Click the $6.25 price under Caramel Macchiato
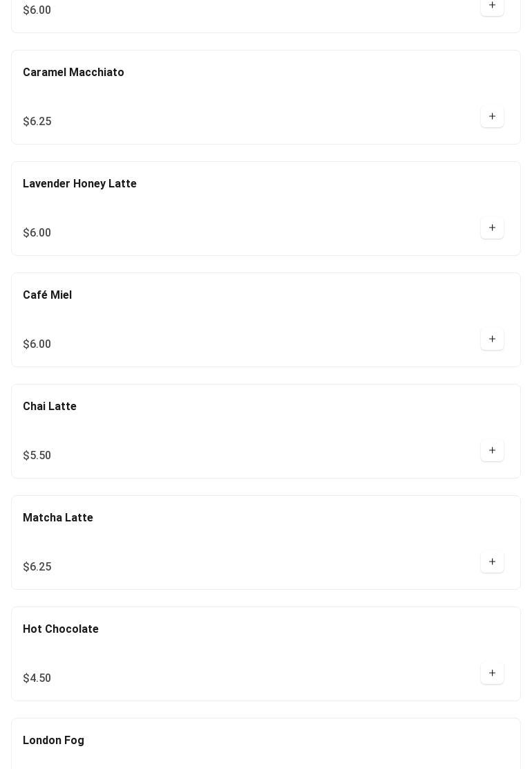This screenshot has height=769, width=532. (x=37, y=121)
